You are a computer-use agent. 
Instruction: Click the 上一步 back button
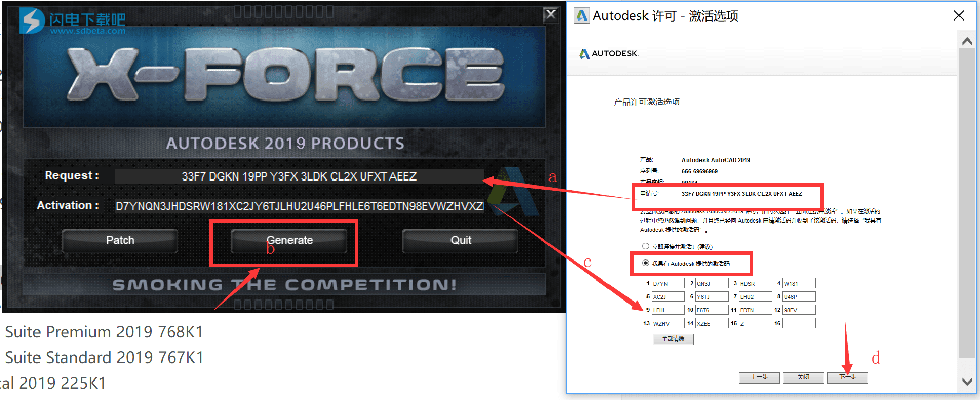(x=759, y=377)
